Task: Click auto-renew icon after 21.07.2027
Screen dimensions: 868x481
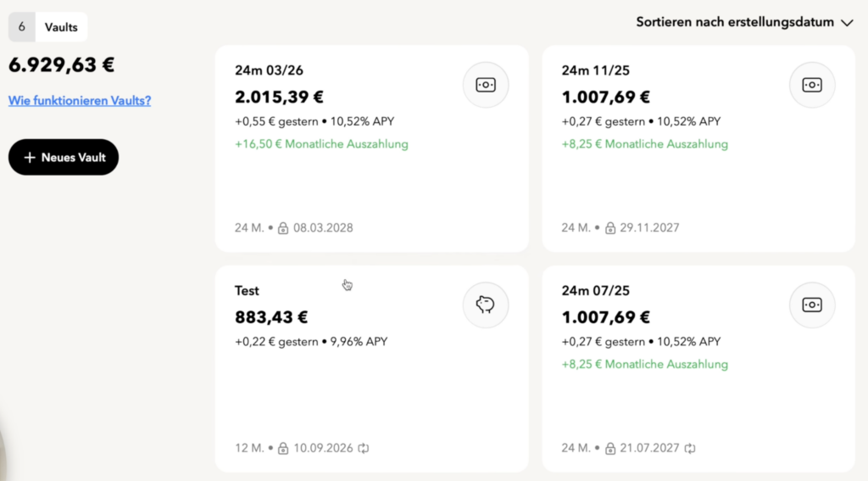Action: click(x=690, y=448)
